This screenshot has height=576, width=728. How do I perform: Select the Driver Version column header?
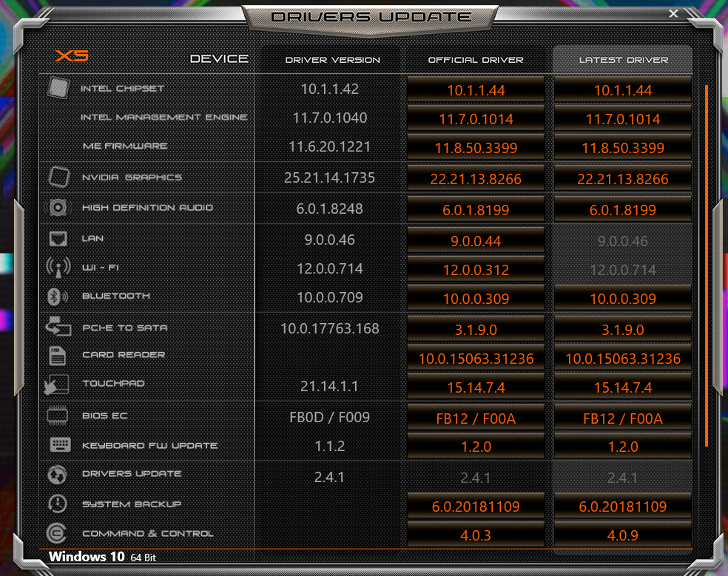tap(332, 60)
